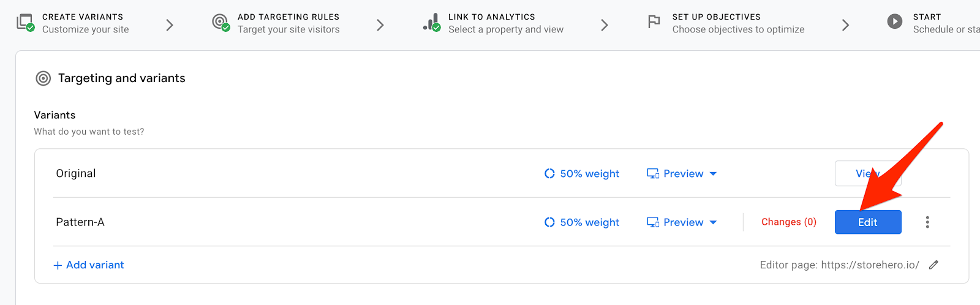This screenshot has width=980, height=305.
Task: Adjust the 50% weight of Pattern-A
Action: (582, 222)
